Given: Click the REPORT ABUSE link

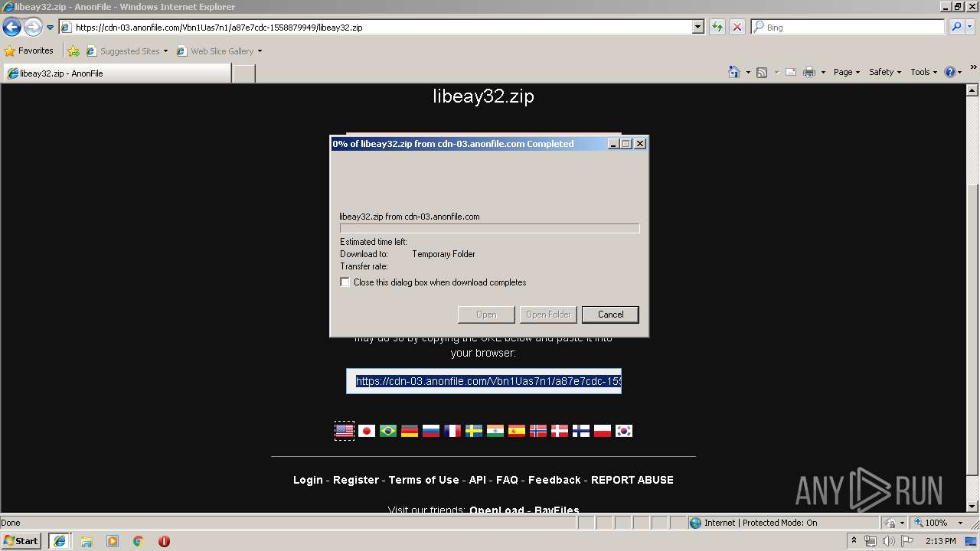Looking at the screenshot, I should [x=632, y=480].
